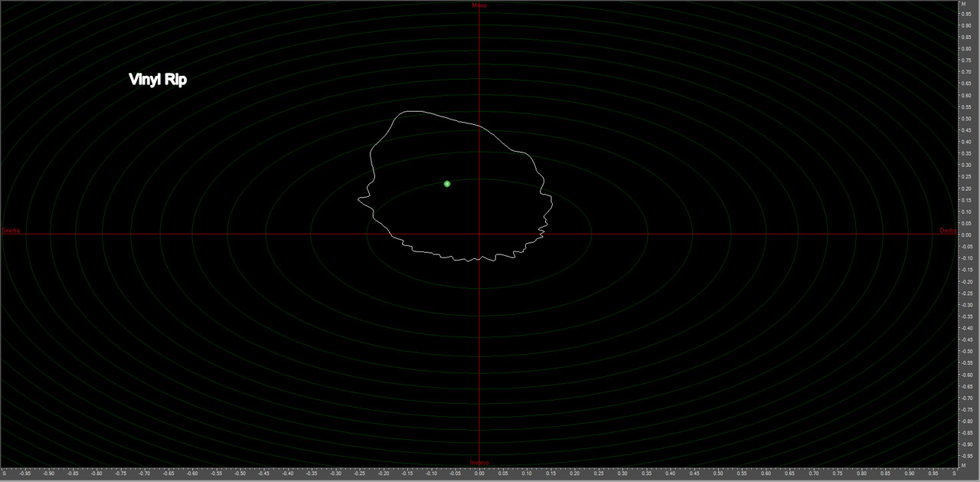This screenshot has height=482, width=980.
Task: Click -0.50 on the horizontal S ruler
Action: point(240,474)
